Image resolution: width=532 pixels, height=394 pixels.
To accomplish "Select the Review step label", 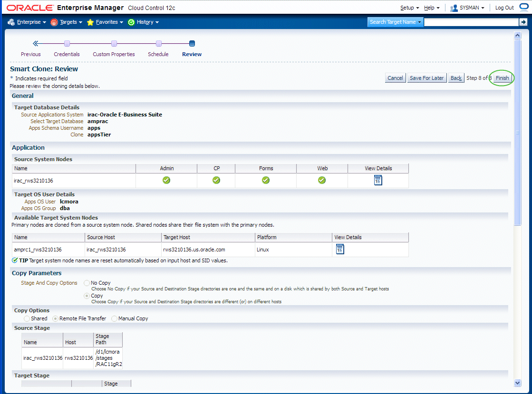I will coord(192,54).
